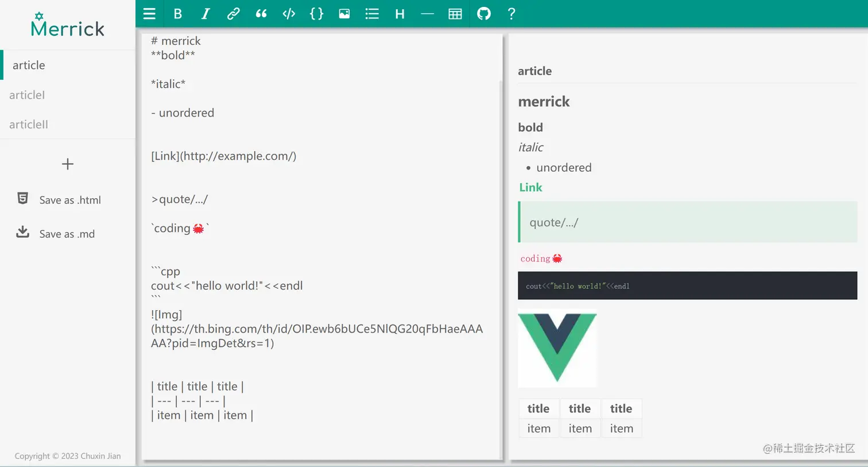The height and width of the screenshot is (467, 868).
Task: Toggle the sidebar hamburger menu
Action: point(149,14)
